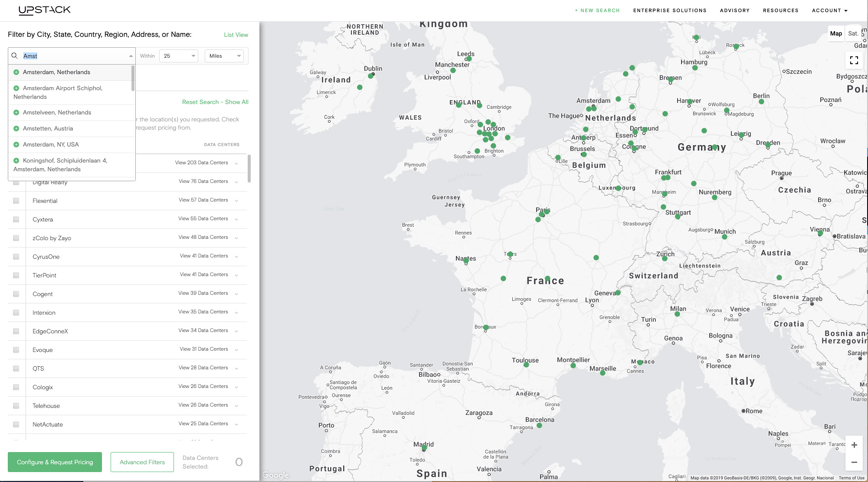Open the 25 distance radius dropdown
This screenshot has height=482, width=868.
click(179, 56)
